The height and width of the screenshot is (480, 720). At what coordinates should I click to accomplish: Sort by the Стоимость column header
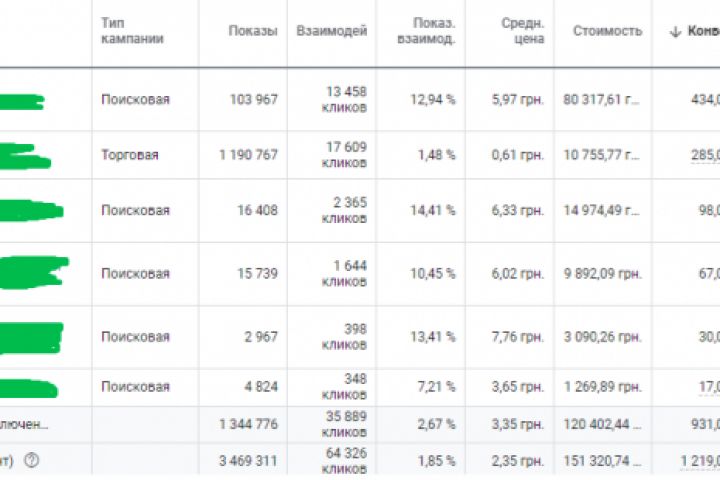(x=607, y=31)
